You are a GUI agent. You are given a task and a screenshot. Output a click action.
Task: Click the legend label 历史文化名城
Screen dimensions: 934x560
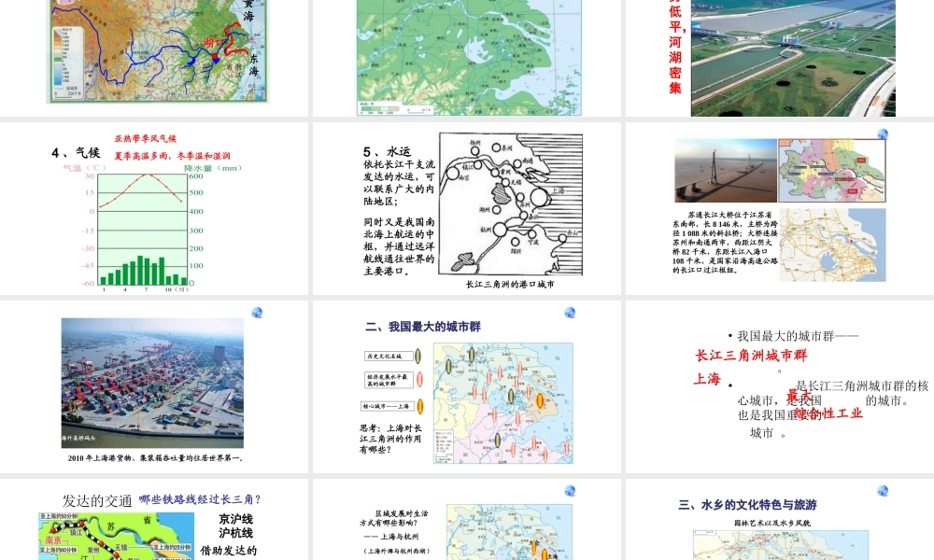pyautogui.click(x=389, y=356)
